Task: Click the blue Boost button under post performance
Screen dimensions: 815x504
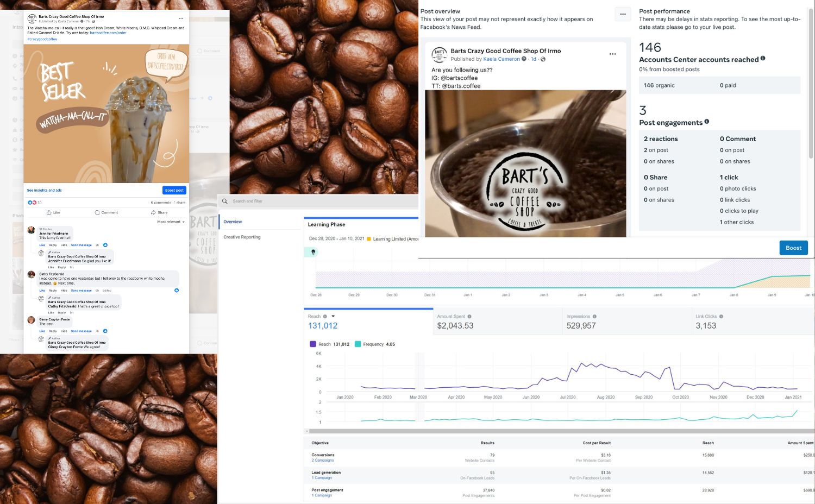Action: (x=793, y=248)
